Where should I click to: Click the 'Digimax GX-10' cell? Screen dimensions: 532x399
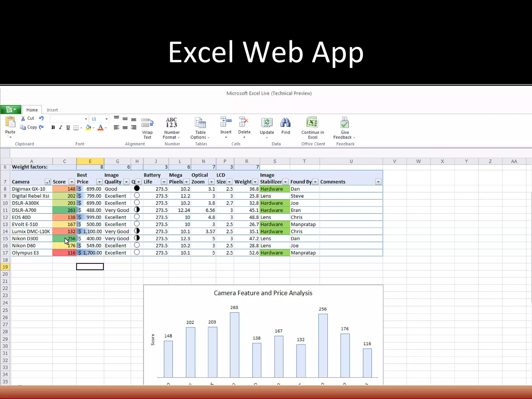[32, 189]
